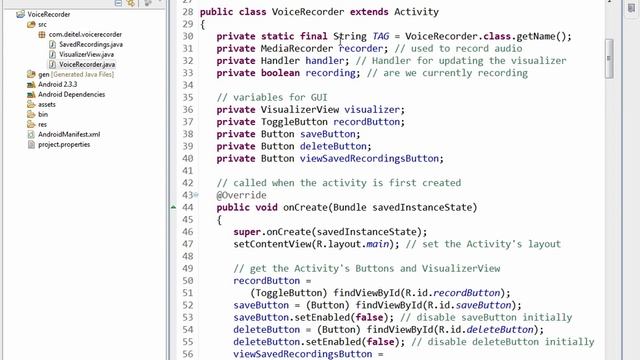This screenshot has width=640, height=360.
Task: Select the bin folder
Action: point(43,114)
